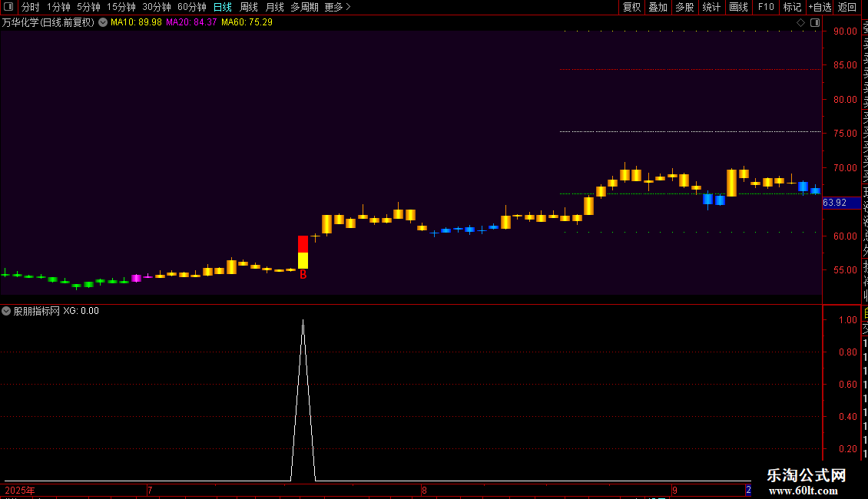Click the 90.00 price axis label
The width and height of the screenshot is (868, 499).
pos(845,31)
